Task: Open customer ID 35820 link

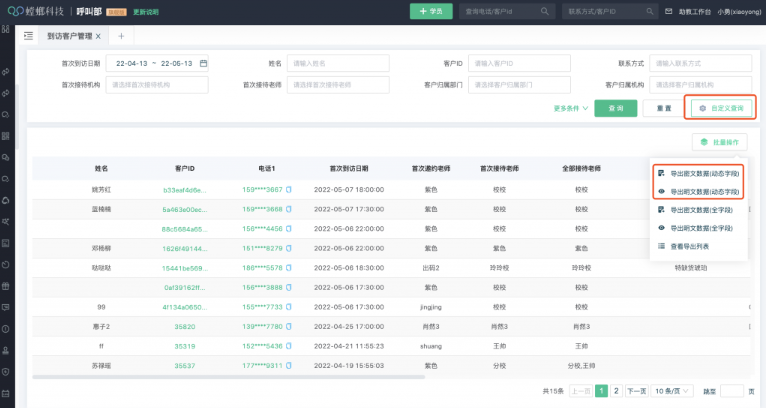Action: click(185, 326)
